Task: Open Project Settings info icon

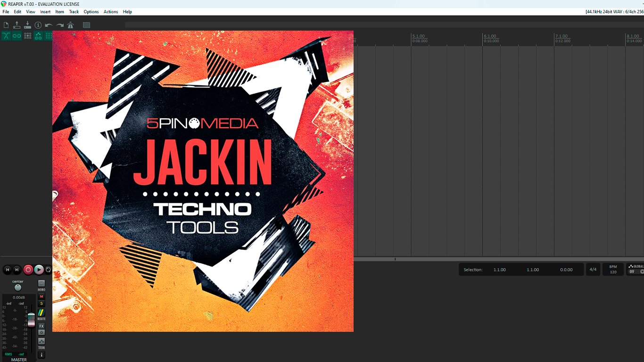Action: click(x=38, y=25)
